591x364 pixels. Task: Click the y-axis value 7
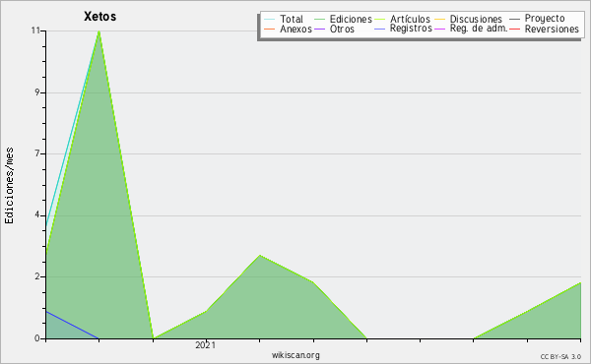click(x=37, y=153)
